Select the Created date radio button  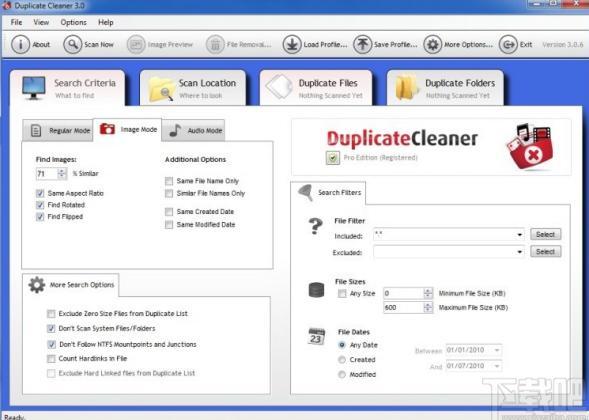[x=342, y=360]
